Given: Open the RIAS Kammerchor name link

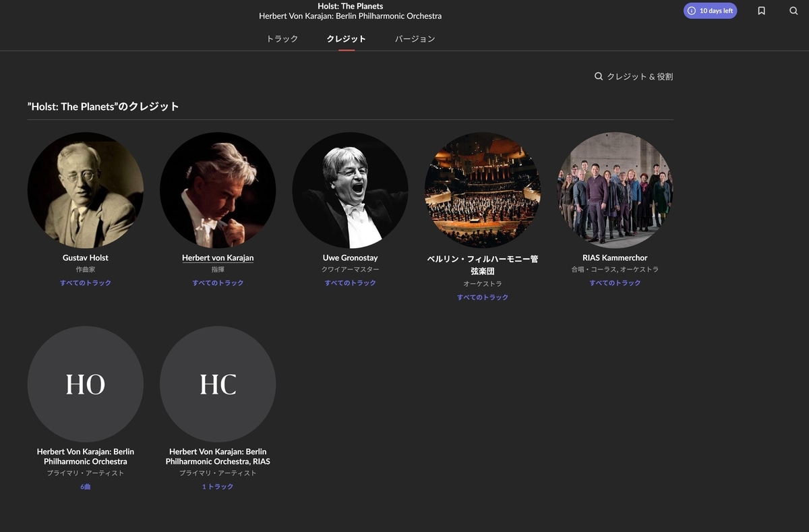Looking at the screenshot, I should point(615,258).
